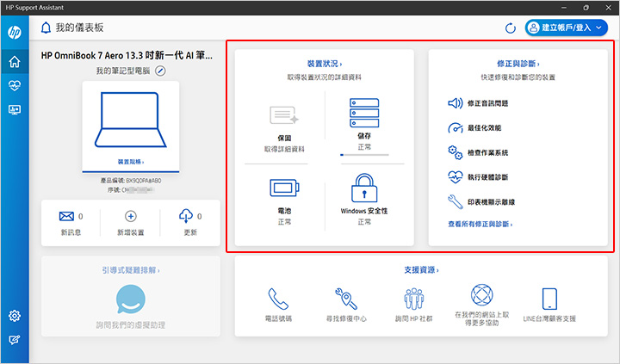The image size is (620, 364).
Task: Click the refresh icon in header
Action: click(511, 28)
